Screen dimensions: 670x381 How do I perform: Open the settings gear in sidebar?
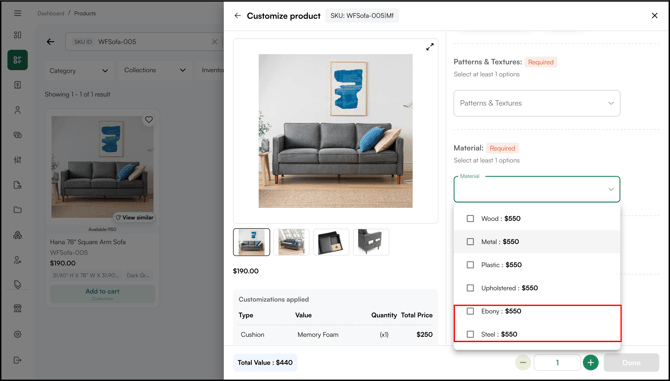pyautogui.click(x=18, y=334)
